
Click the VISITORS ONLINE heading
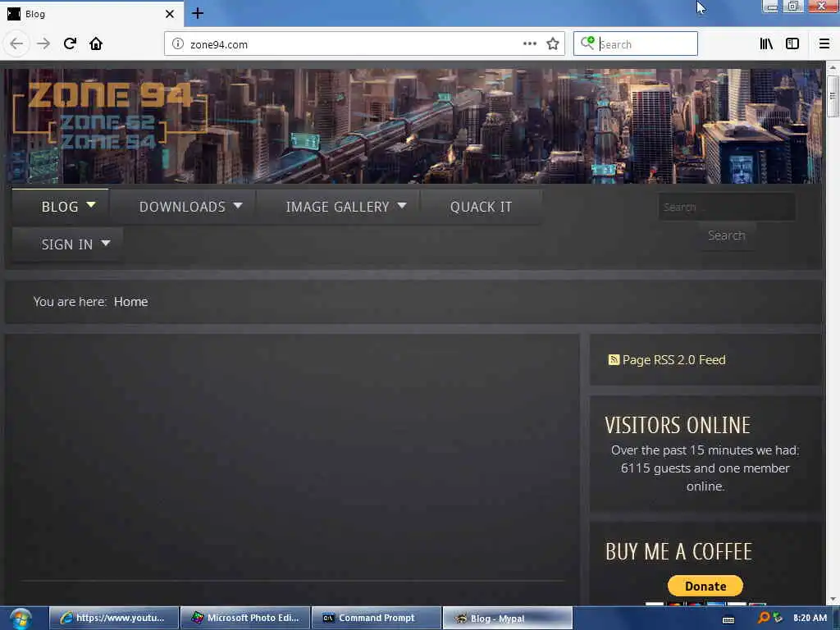(678, 426)
